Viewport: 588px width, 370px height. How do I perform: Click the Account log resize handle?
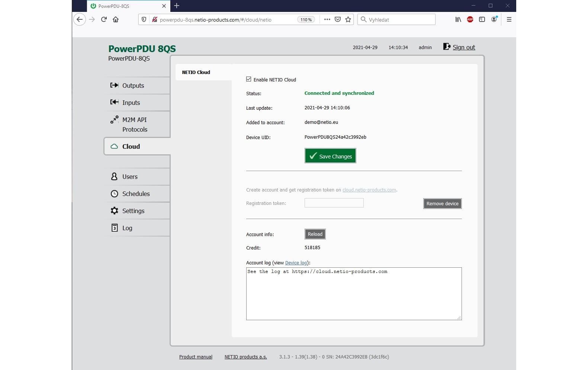pyautogui.click(x=459, y=318)
